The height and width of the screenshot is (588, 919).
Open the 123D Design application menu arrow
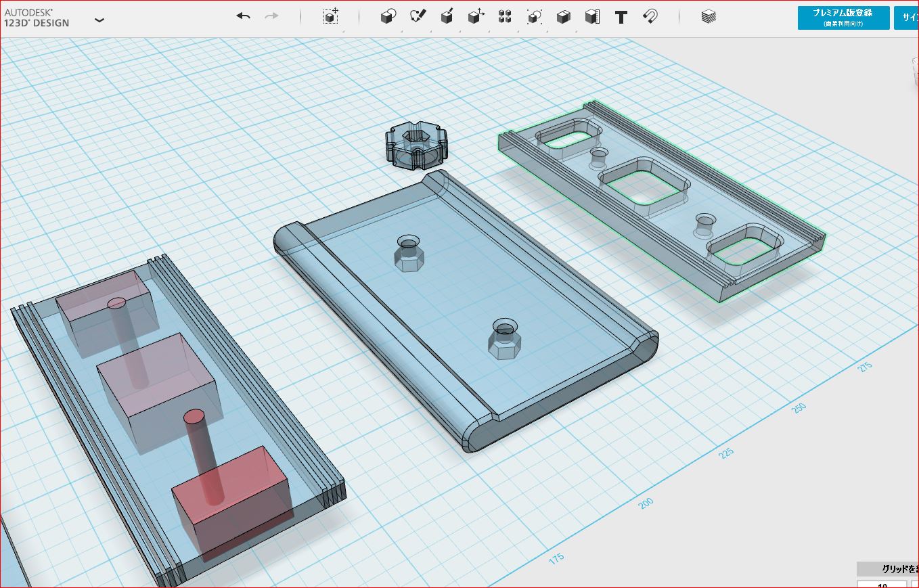(x=99, y=20)
